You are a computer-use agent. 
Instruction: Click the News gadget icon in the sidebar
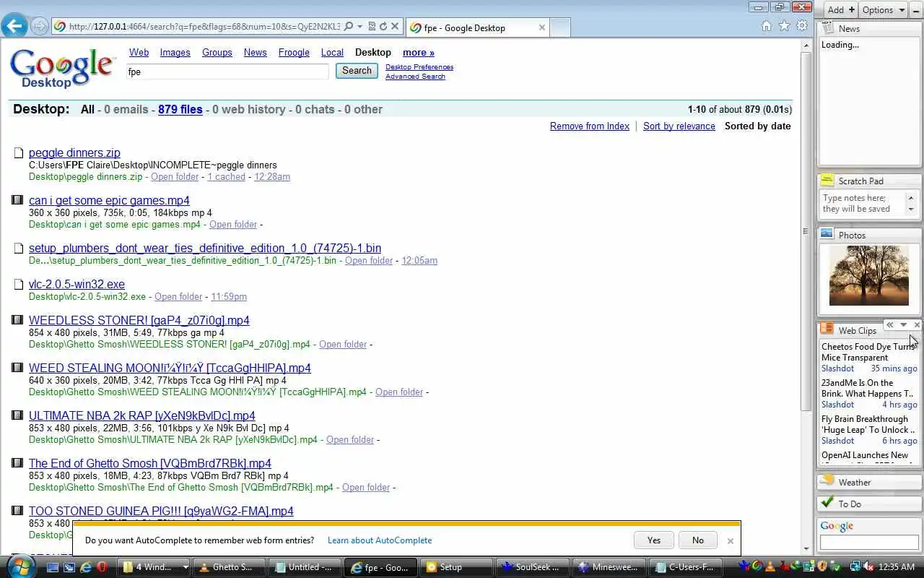point(827,28)
